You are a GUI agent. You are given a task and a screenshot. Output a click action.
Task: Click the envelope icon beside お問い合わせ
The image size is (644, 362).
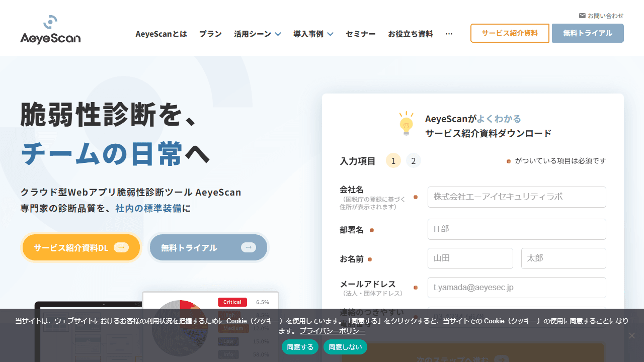click(582, 16)
